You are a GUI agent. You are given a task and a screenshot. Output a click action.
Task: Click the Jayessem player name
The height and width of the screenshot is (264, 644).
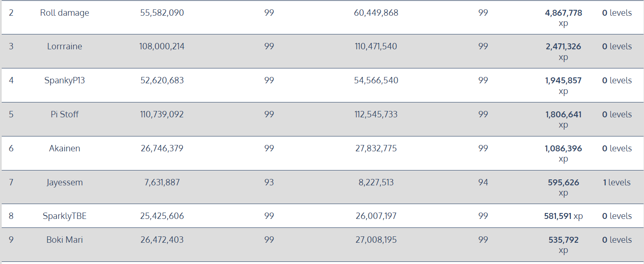click(65, 182)
